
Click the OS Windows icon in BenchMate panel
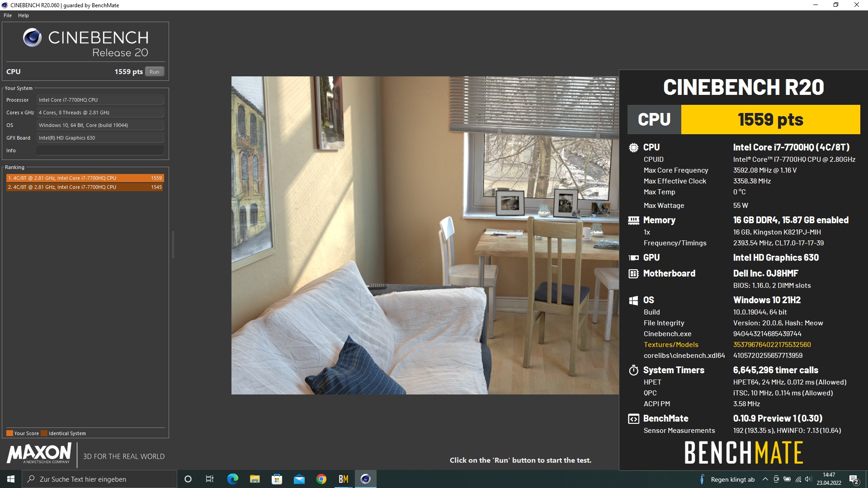pyautogui.click(x=633, y=300)
